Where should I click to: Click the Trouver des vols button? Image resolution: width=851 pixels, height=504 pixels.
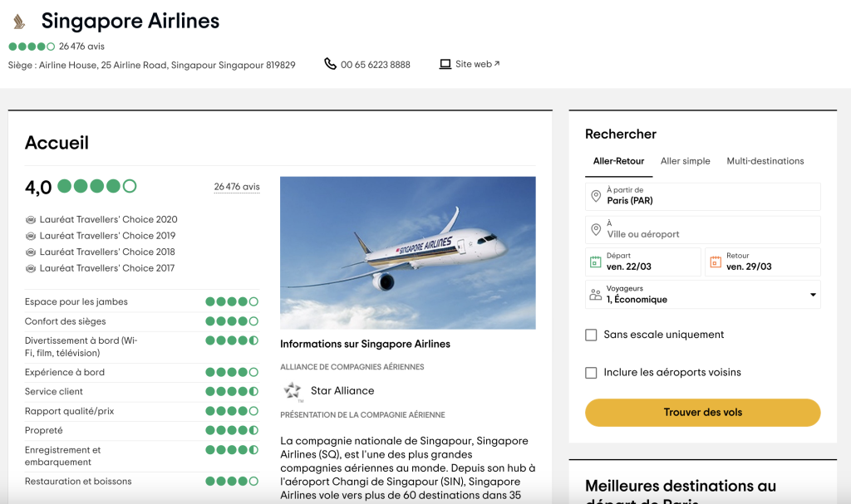pyautogui.click(x=702, y=413)
